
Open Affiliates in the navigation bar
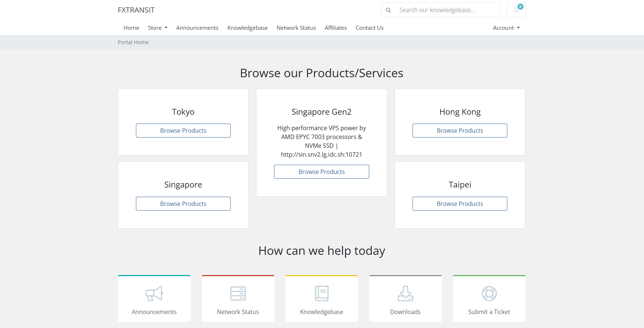pos(335,28)
